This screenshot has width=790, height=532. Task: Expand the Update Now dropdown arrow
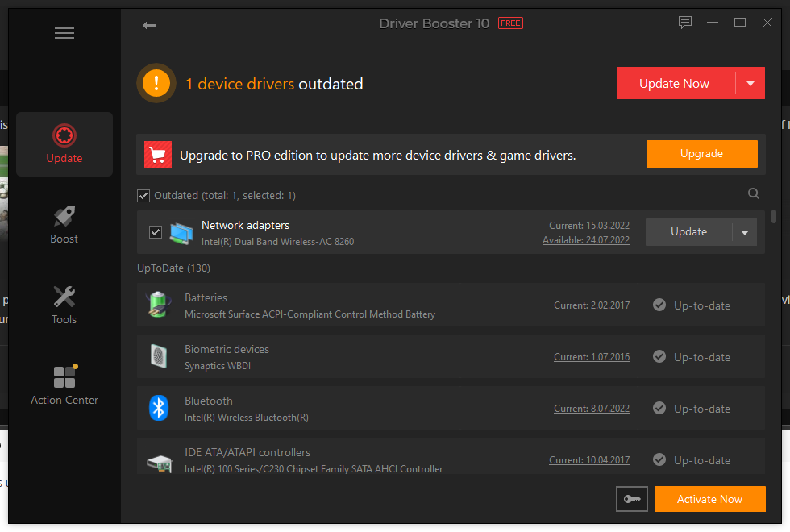point(750,83)
